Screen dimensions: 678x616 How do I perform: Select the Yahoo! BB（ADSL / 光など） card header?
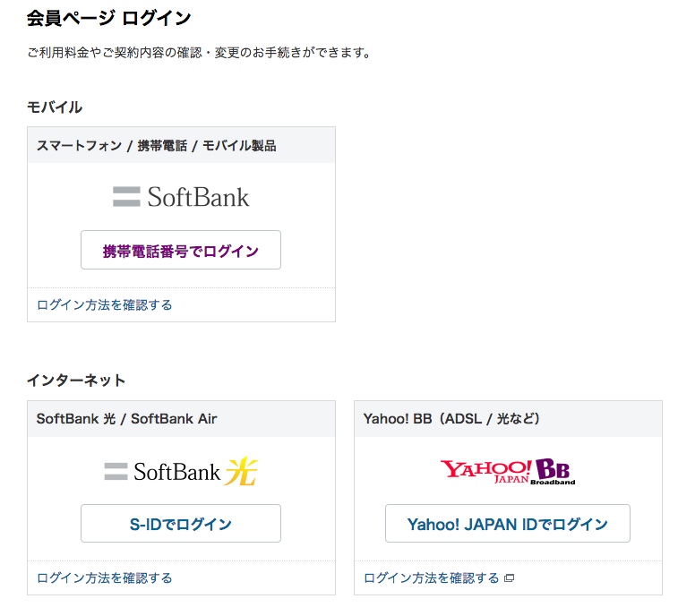451,418
